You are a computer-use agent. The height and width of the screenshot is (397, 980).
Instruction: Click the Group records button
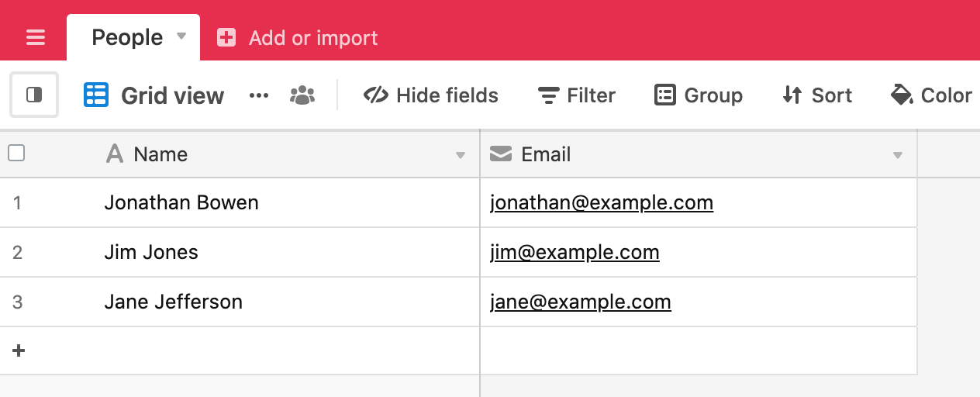click(x=699, y=95)
